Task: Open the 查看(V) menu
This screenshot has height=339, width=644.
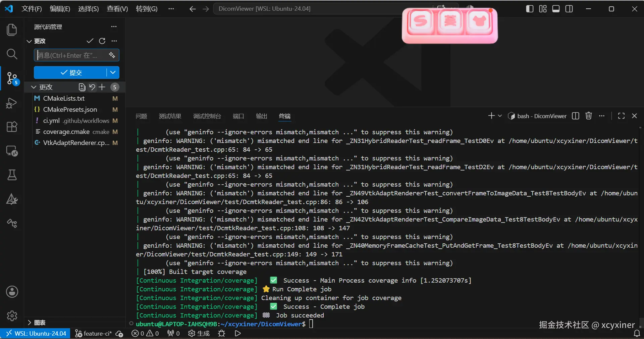Action: point(117,9)
